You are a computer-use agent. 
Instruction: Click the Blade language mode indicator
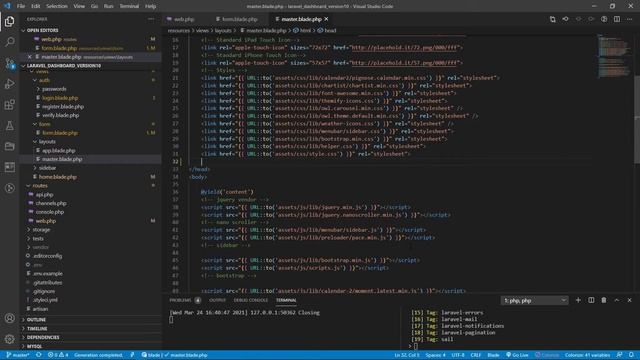click(x=493, y=355)
